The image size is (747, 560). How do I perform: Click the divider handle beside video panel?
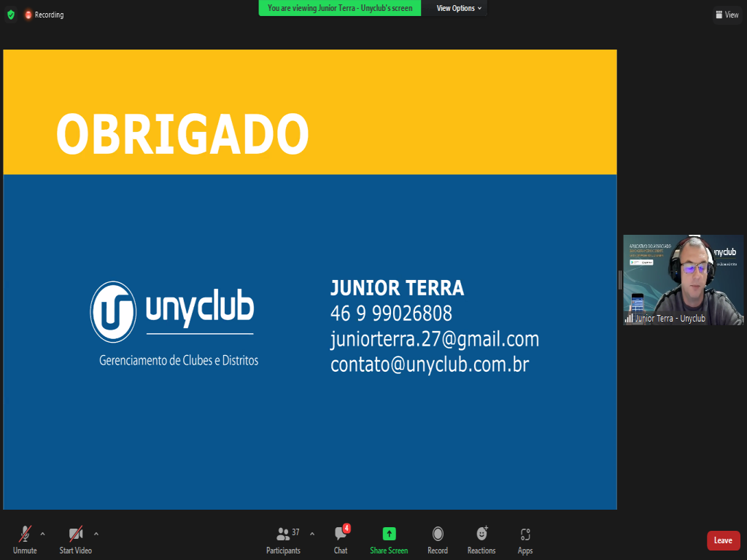coord(619,279)
